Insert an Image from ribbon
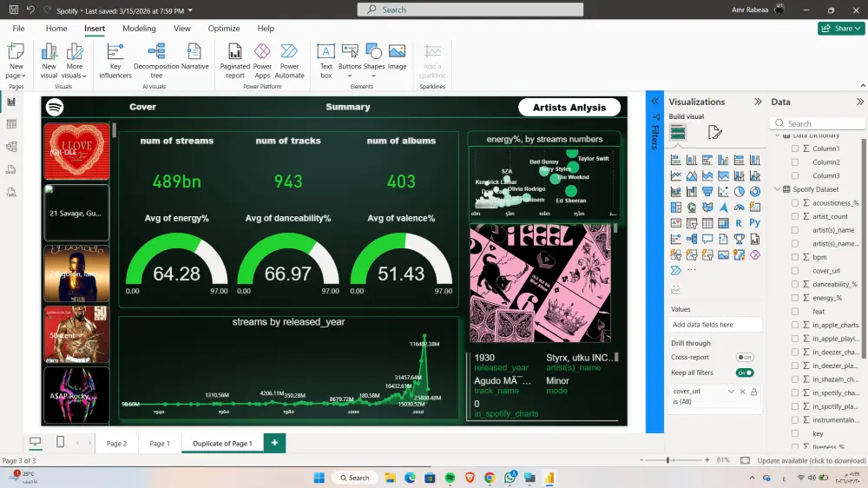This screenshot has width=868, height=488. pyautogui.click(x=397, y=57)
